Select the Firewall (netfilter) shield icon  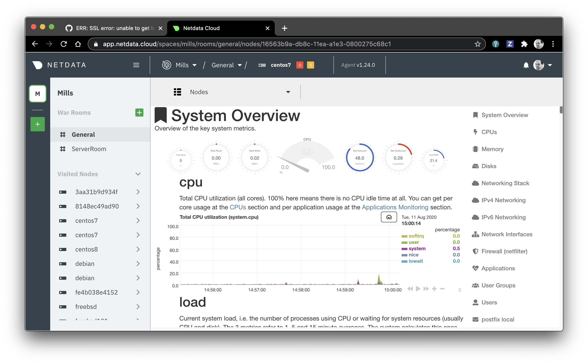[475, 251]
